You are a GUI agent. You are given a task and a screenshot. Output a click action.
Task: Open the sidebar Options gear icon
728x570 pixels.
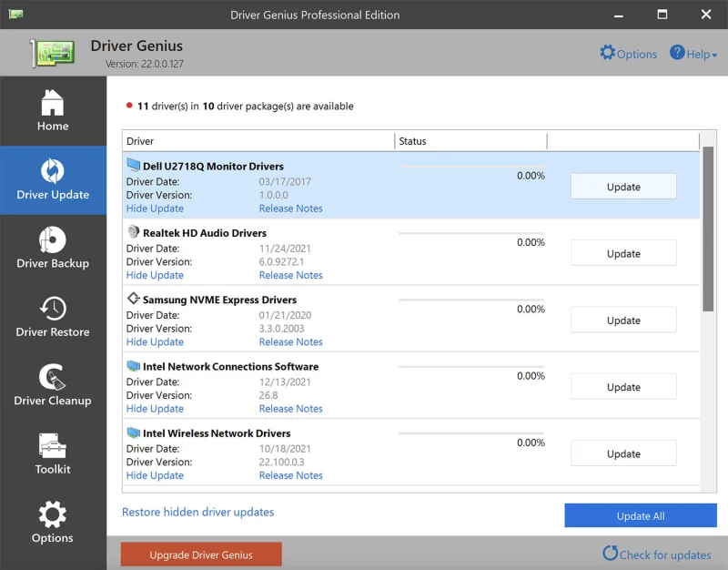pyautogui.click(x=53, y=514)
